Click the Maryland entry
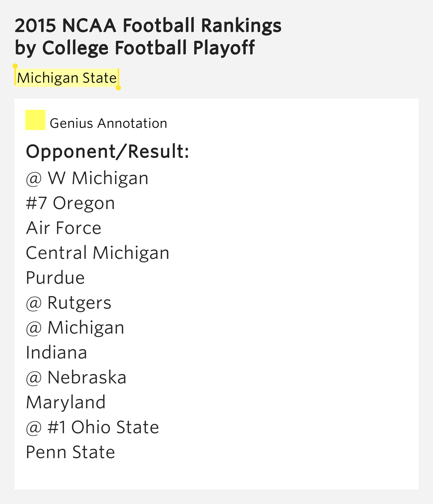This screenshot has width=433, height=504. (66, 403)
